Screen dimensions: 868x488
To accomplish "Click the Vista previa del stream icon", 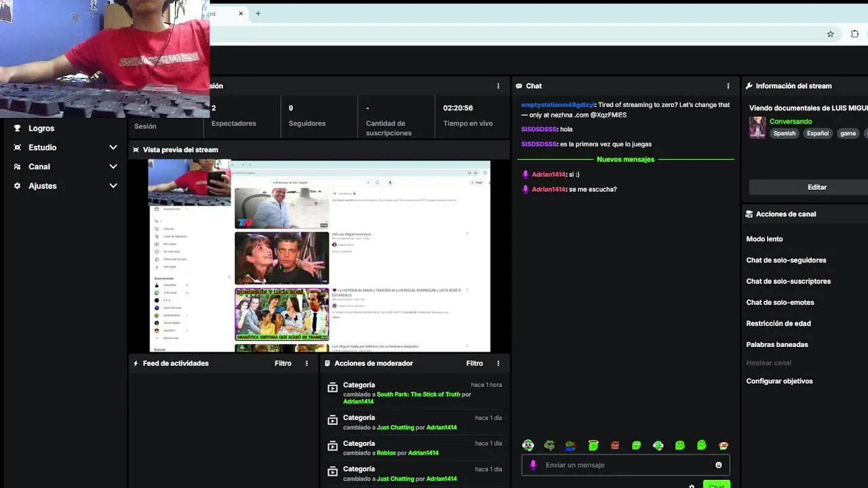I will pos(136,150).
